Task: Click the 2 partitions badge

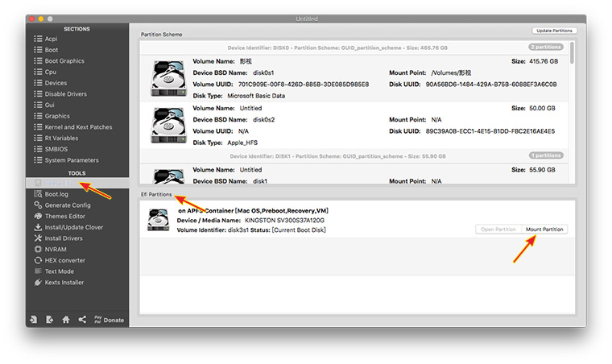Action: click(x=546, y=47)
